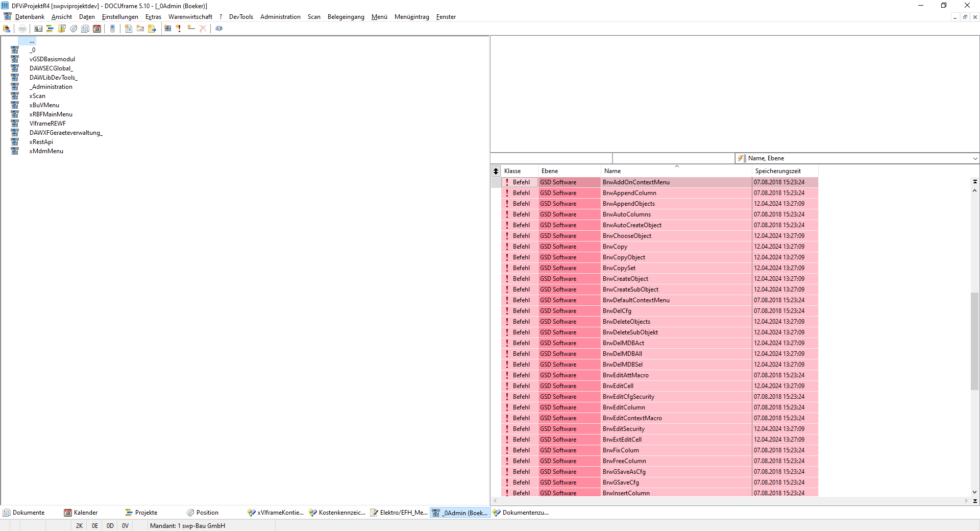980x531 pixels.
Task: Open the Datenbank menu
Action: click(30, 17)
